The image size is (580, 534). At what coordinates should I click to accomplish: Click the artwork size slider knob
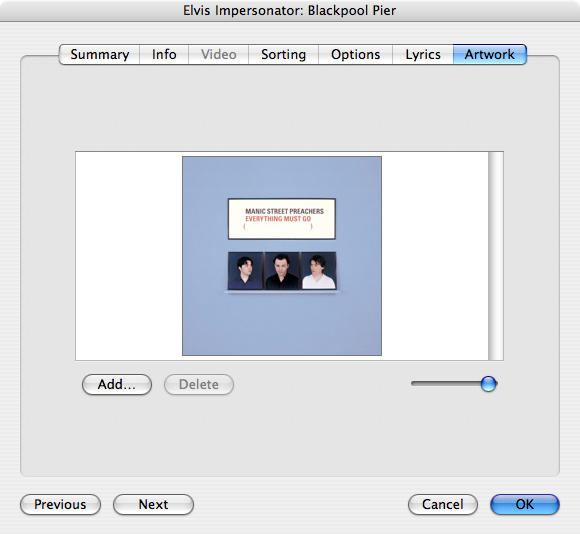coord(489,383)
